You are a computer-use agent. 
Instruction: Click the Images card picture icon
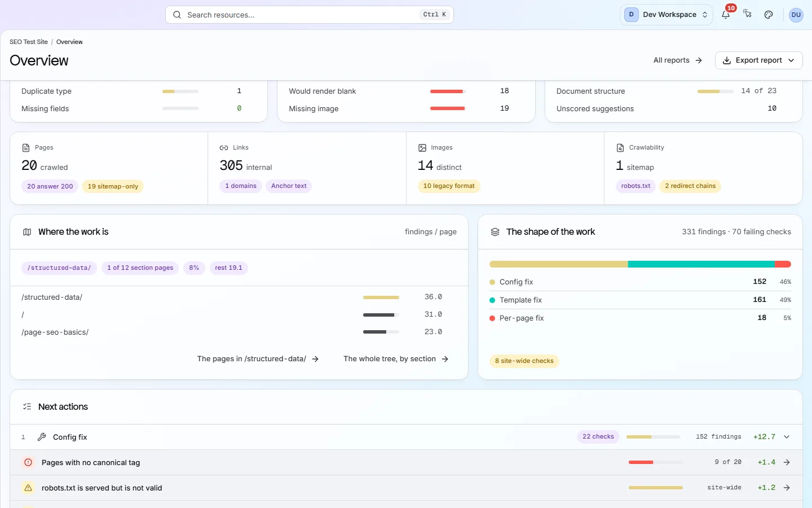click(x=422, y=148)
